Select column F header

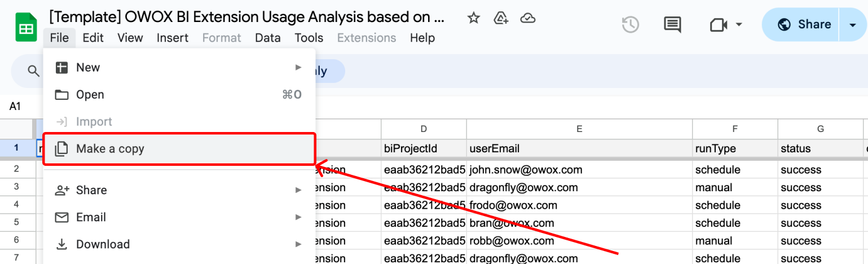(735, 129)
